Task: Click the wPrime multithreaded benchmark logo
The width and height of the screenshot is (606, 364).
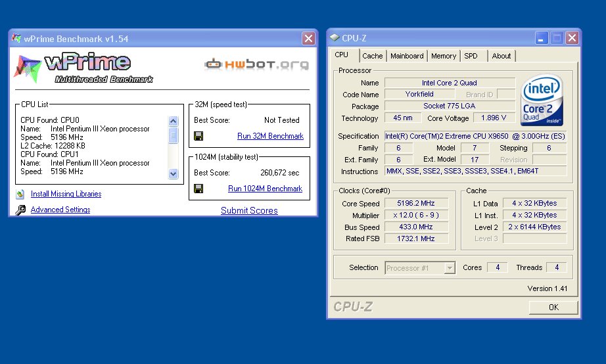Action: coord(84,68)
